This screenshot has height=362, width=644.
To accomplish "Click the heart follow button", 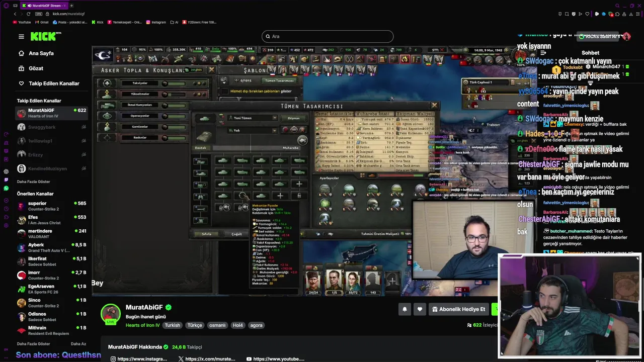I will pyautogui.click(x=420, y=309).
